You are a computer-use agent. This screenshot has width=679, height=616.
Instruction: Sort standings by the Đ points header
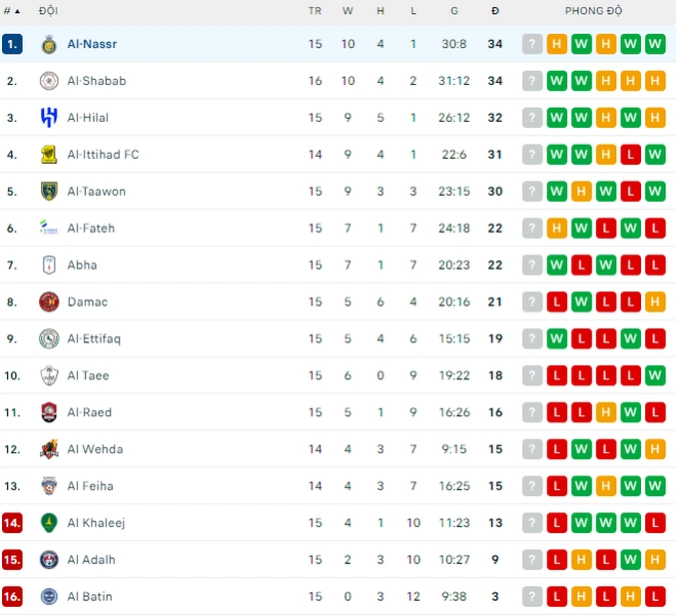pos(495,11)
